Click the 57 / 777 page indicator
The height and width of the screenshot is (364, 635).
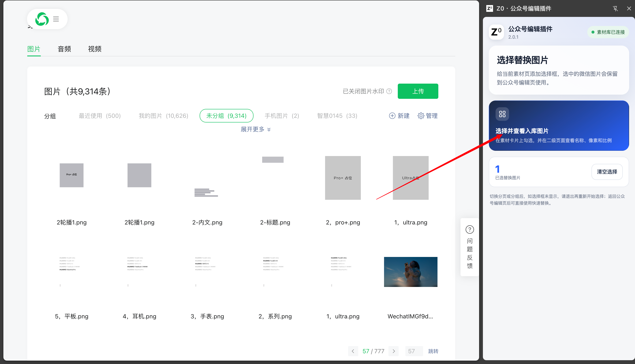pos(373,351)
